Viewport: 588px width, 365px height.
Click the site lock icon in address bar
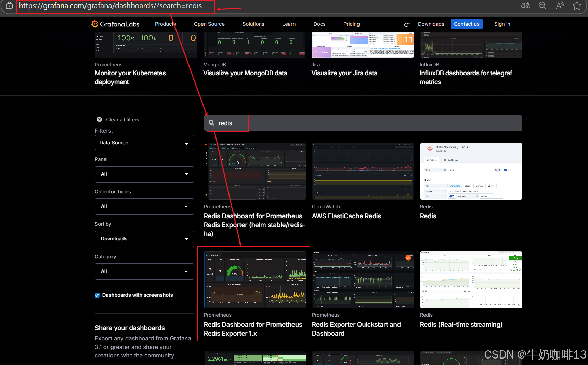pos(9,5)
